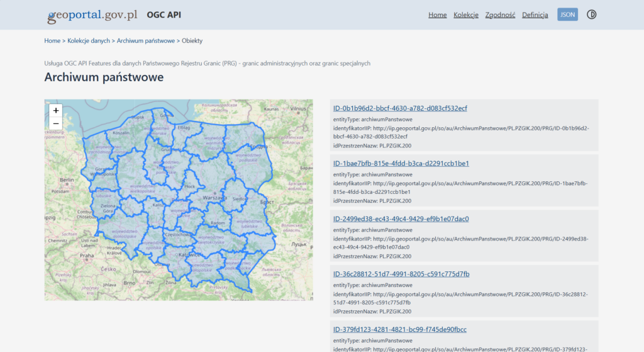The height and width of the screenshot is (352, 644).
Task: Open the Definicja navigation link
Action: pos(535,15)
